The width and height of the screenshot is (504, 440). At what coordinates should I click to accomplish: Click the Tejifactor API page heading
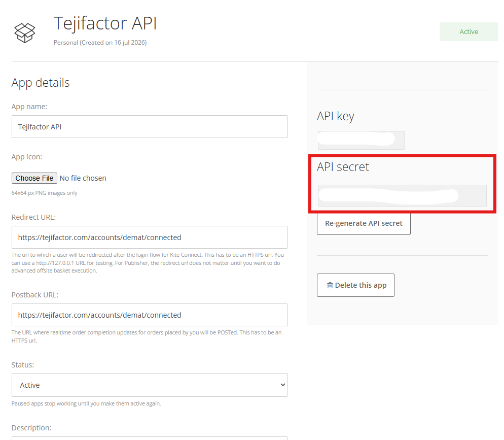pyautogui.click(x=105, y=23)
